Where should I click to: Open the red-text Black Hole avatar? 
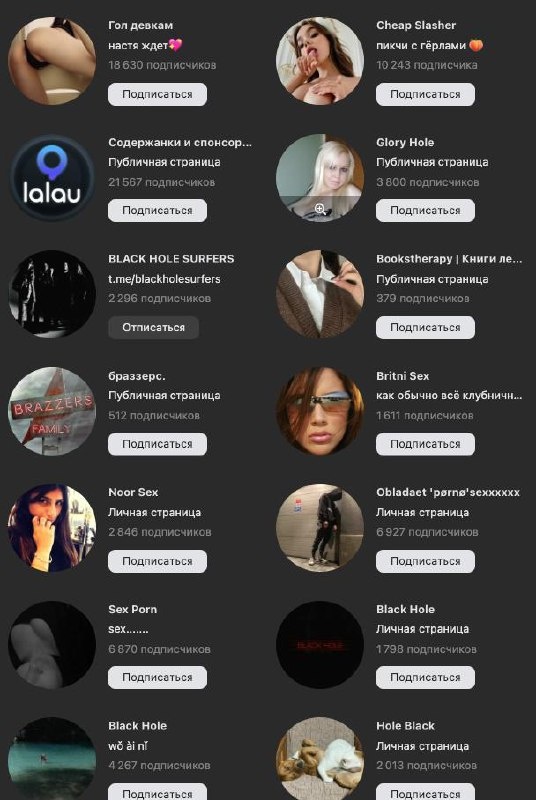click(320, 645)
